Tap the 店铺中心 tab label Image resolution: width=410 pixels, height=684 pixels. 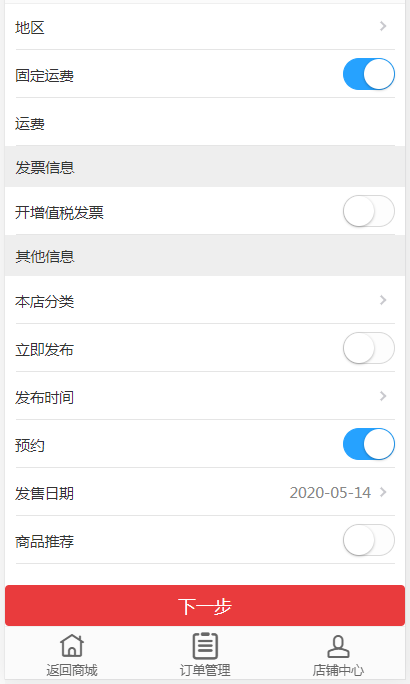pyautogui.click(x=338, y=670)
